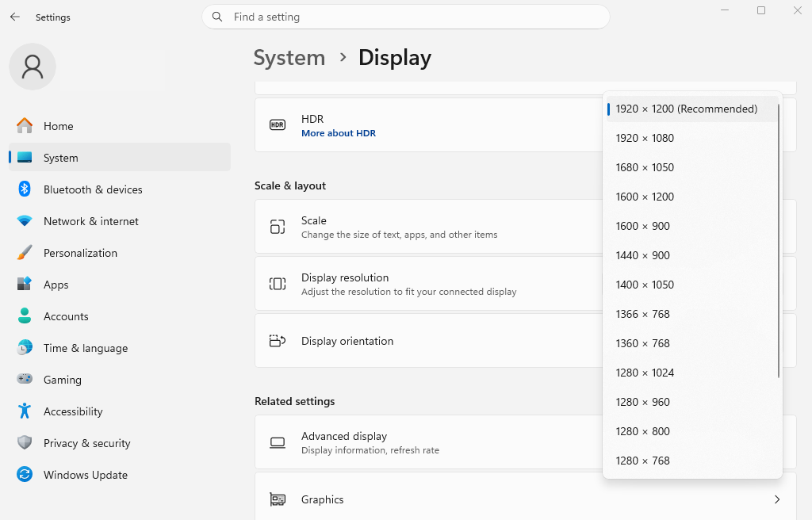The height and width of the screenshot is (520, 812).
Task: Click the search magnifier icon
Action: point(217,17)
